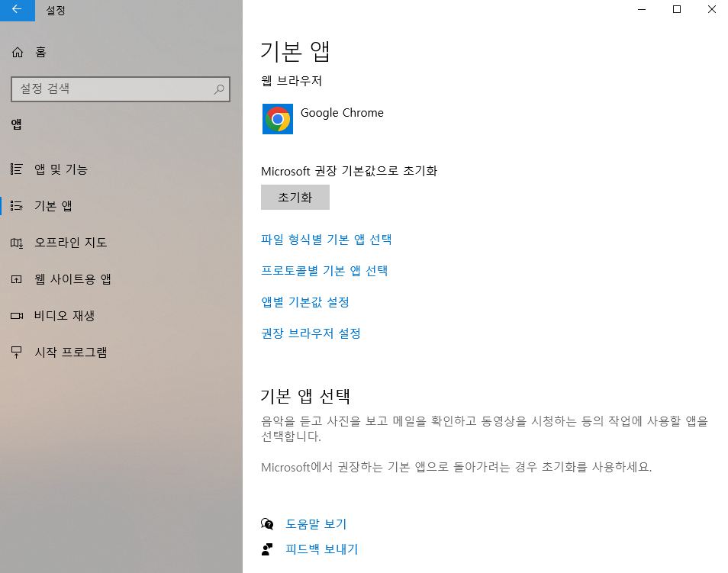Click the 초기화 reset button
728x573 pixels.
tap(295, 198)
